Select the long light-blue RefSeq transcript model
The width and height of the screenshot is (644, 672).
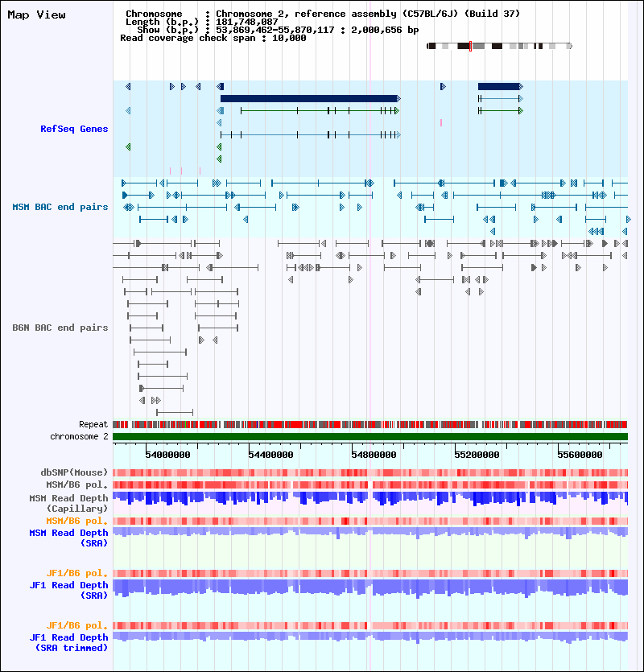(x=311, y=135)
